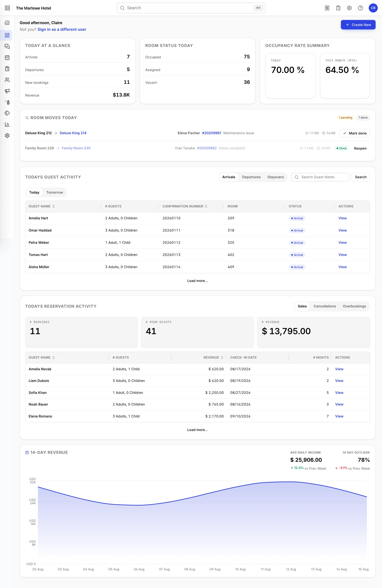Select the Overbookings tab
The image size is (382, 588).
(x=354, y=306)
